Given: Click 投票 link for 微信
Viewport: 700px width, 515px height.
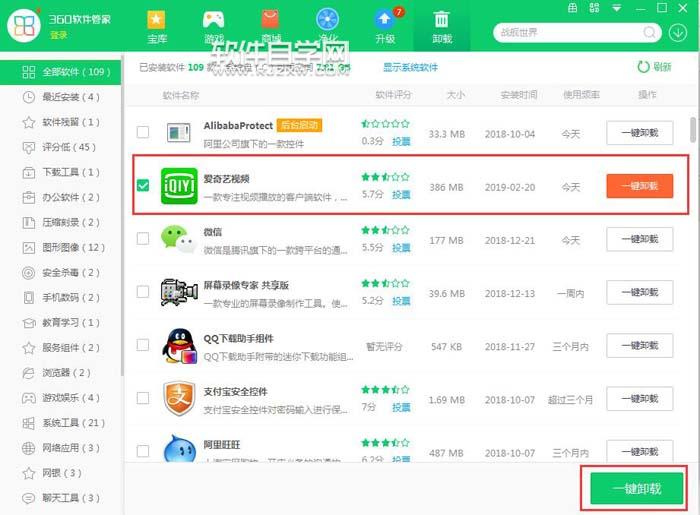Looking at the screenshot, I should (401, 248).
